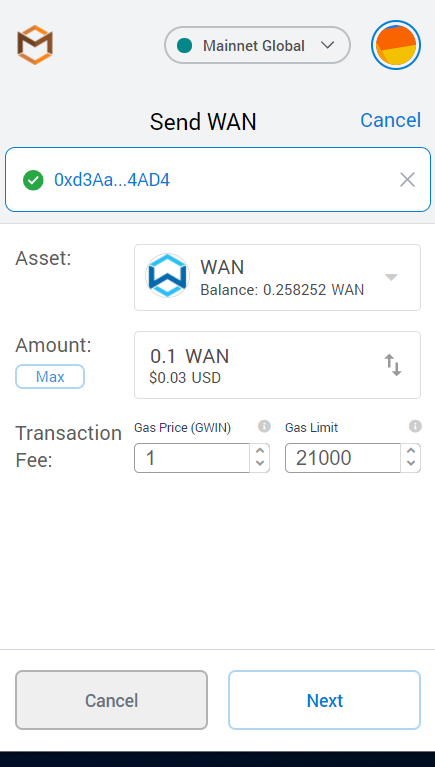Click the wallet fox logo icon
Image resolution: width=435 pixels, height=767 pixels.
click(35, 45)
